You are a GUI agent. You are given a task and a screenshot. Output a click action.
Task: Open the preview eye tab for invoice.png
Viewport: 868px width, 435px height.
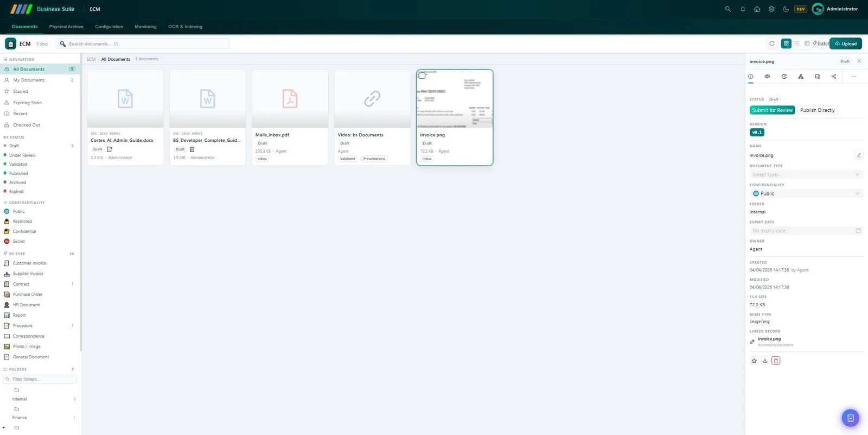coord(767,77)
